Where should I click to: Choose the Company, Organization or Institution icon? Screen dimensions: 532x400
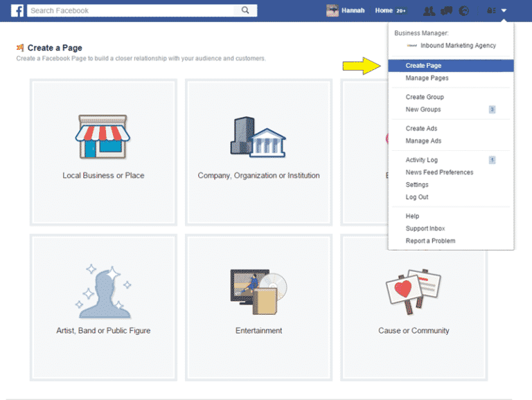258,136
